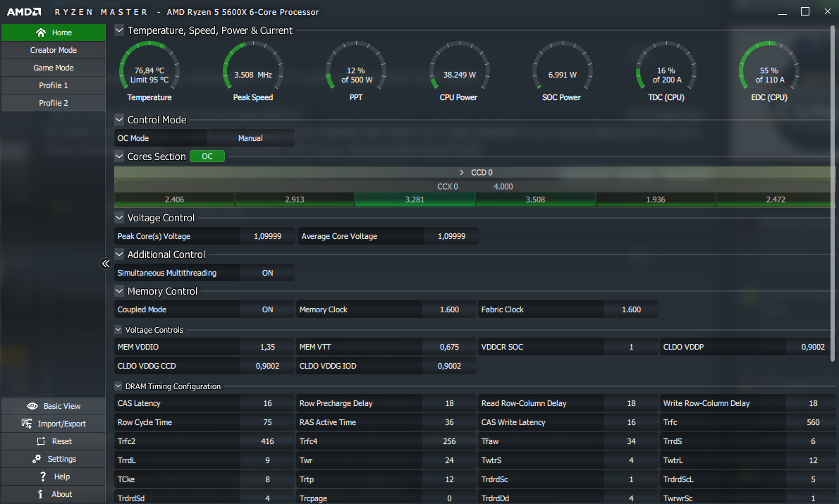Switch to Creator Mode
The width and height of the screenshot is (839, 504).
tap(54, 50)
